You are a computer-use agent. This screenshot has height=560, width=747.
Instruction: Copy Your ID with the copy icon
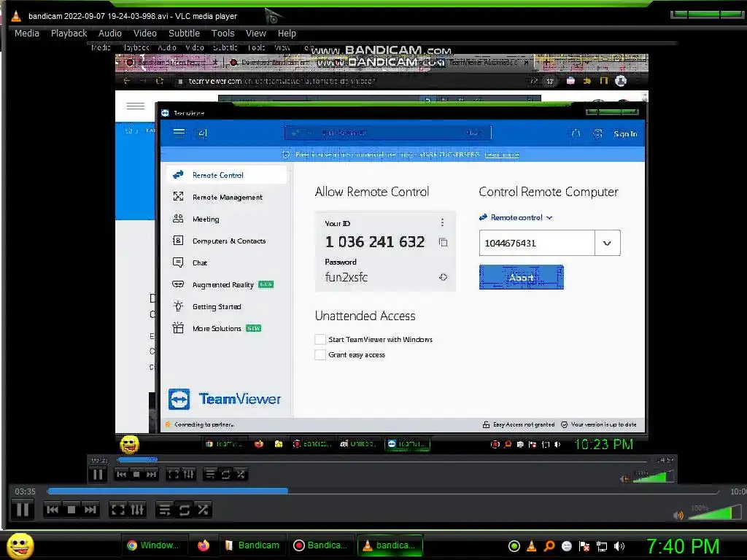point(443,242)
